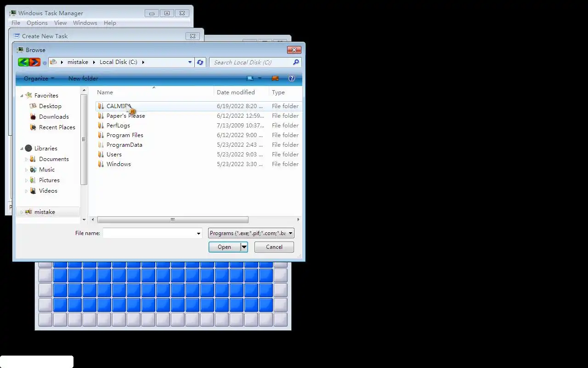
Task: Expand the mistake computer node
Action: (x=22, y=212)
